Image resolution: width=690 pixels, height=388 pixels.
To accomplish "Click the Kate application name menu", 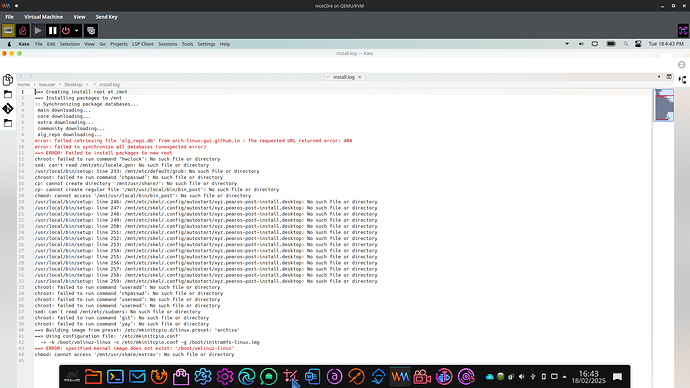I will coord(24,44).
